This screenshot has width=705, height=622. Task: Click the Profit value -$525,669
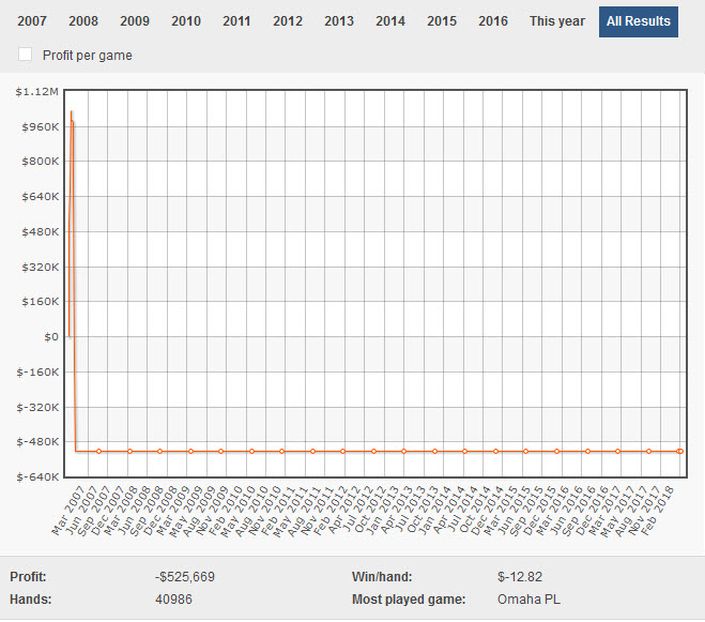(185, 577)
